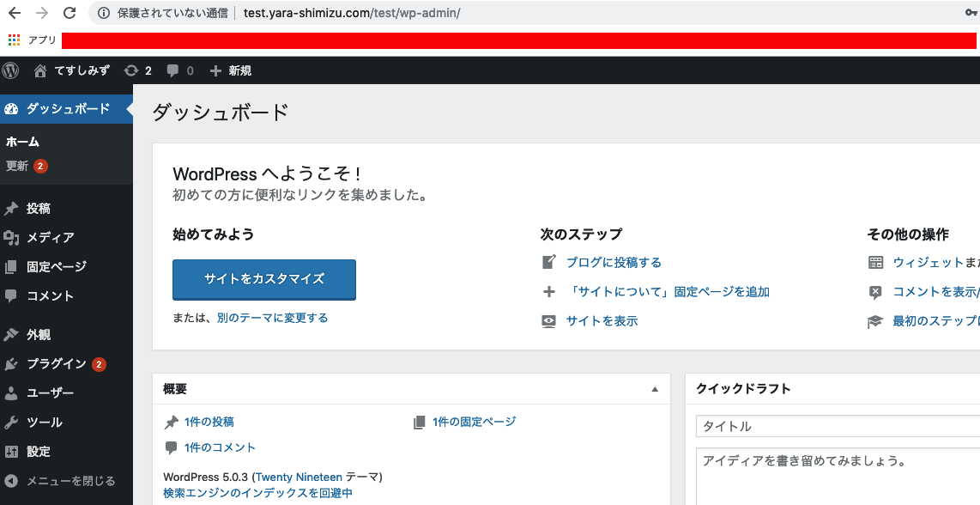Click the browser reload button
The width and height of the screenshot is (980, 505).
click(70, 14)
